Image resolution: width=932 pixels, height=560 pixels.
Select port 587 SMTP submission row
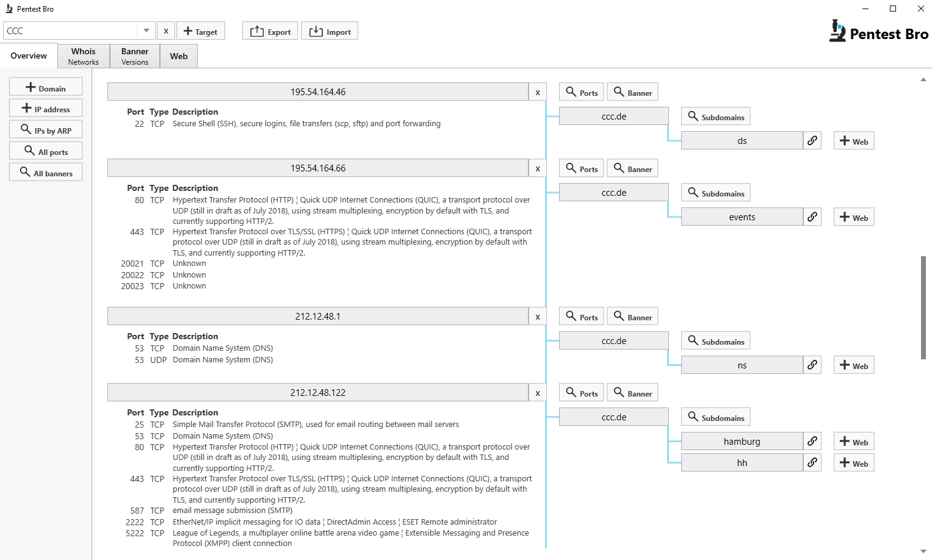pyautogui.click(x=211, y=511)
